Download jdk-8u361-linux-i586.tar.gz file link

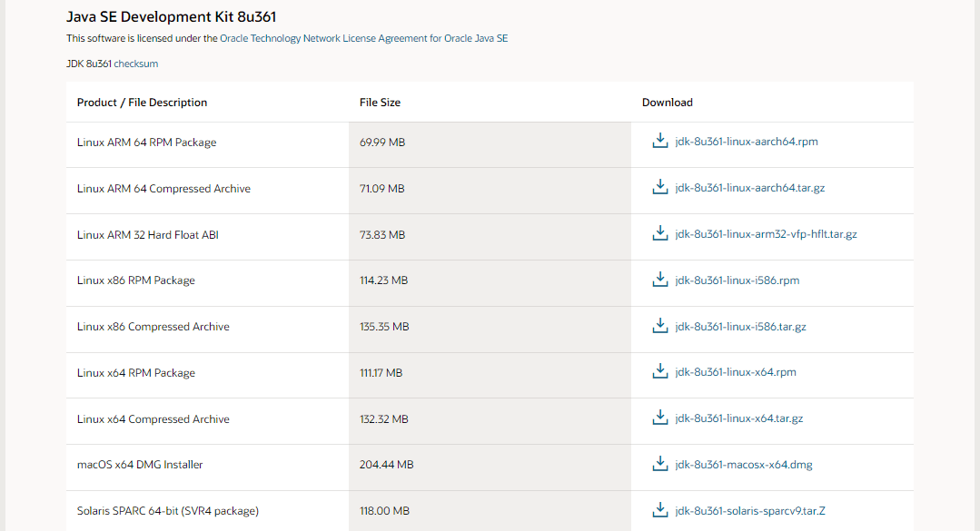[x=740, y=326]
